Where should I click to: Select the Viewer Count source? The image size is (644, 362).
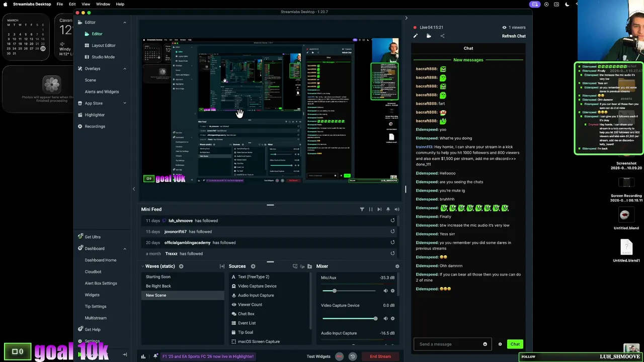(x=250, y=305)
